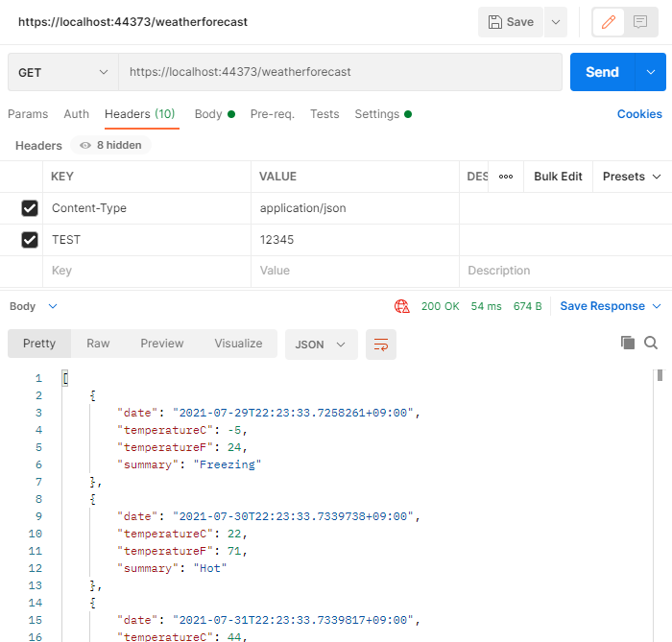Image resolution: width=672 pixels, height=642 pixels.
Task: Click the request URL input field
Action: tap(340, 72)
